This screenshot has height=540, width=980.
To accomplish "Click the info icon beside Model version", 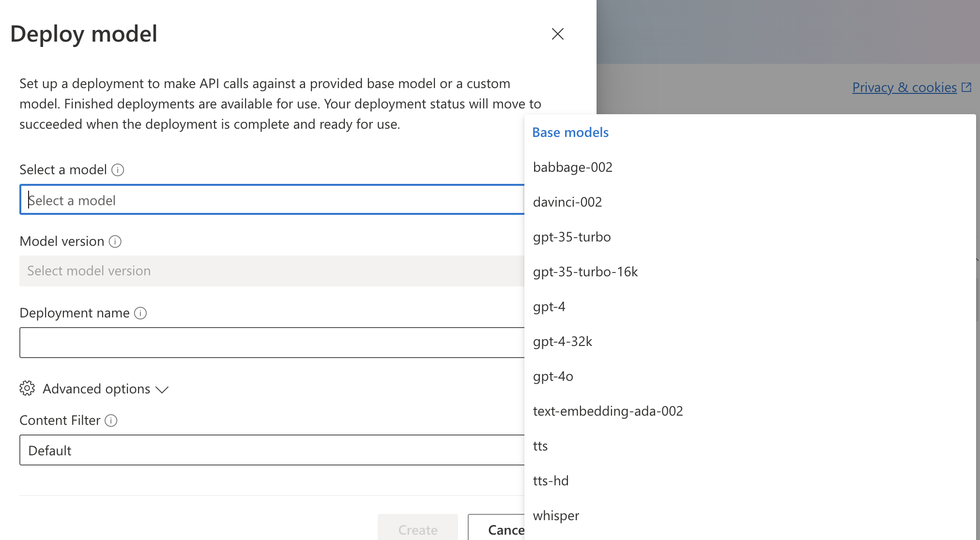I will coord(115,241).
